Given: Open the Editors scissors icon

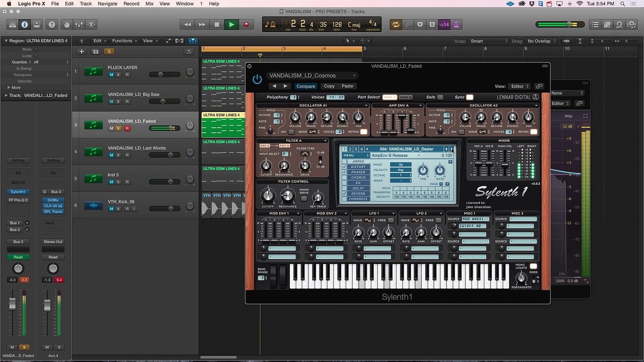Looking at the screenshot, I should coord(91,24).
